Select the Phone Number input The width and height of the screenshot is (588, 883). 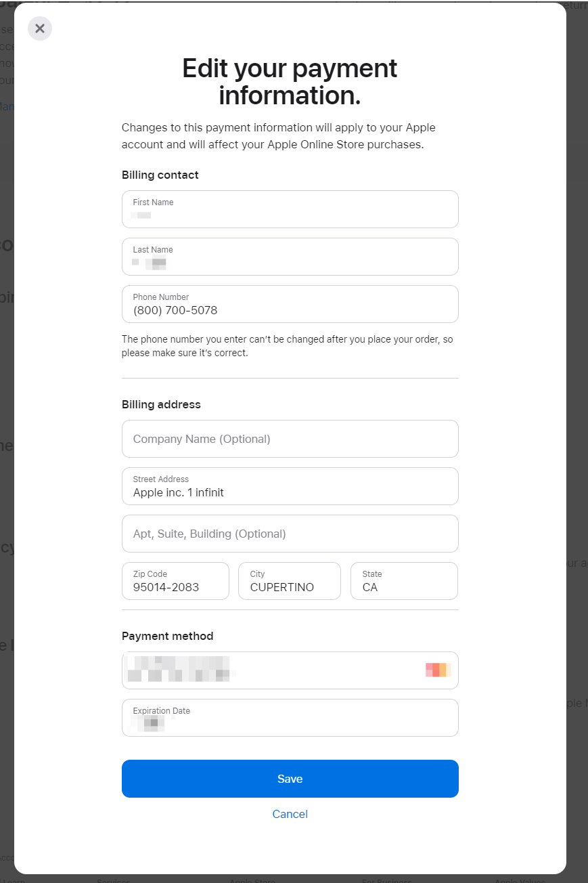click(x=290, y=304)
